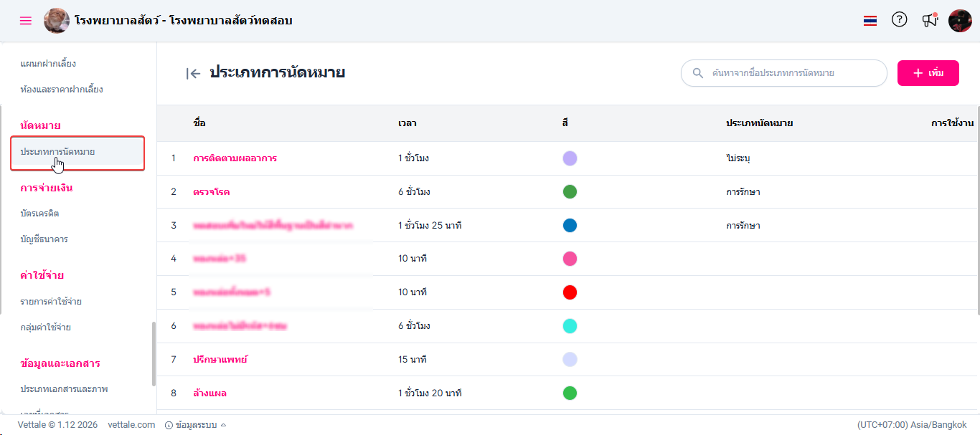The image size is (980, 435).
Task: Click the sidebar scrollbar
Action: coord(154,355)
